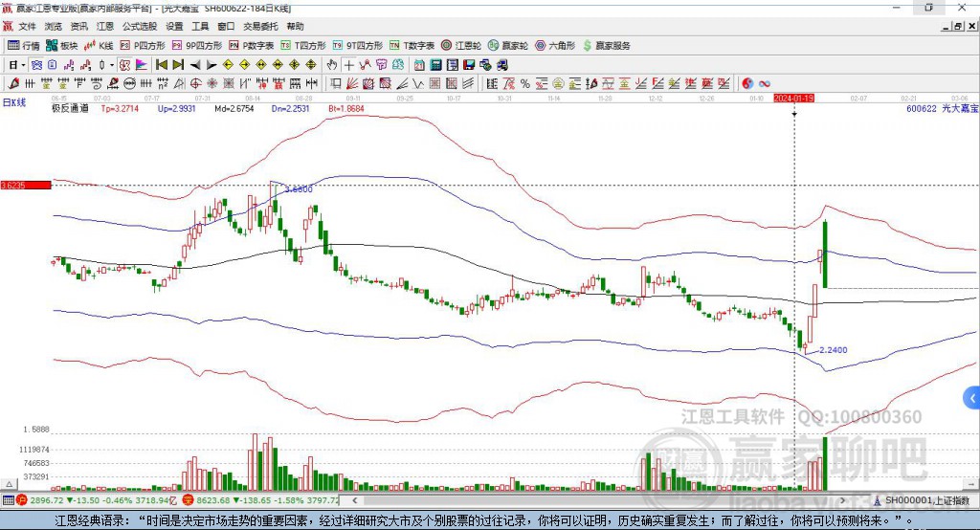The height and width of the screenshot is (530, 980).
Task: Open the 赢家轮 wheel tool
Action: (x=508, y=46)
